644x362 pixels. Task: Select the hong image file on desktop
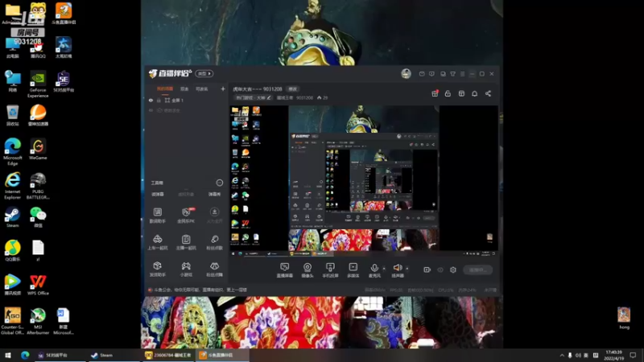point(624,318)
